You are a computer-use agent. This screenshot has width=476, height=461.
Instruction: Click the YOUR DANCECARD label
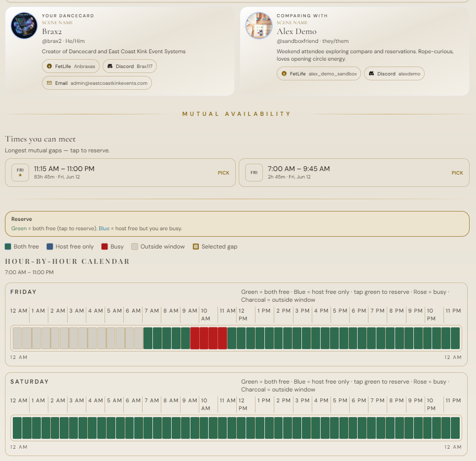[x=68, y=16]
